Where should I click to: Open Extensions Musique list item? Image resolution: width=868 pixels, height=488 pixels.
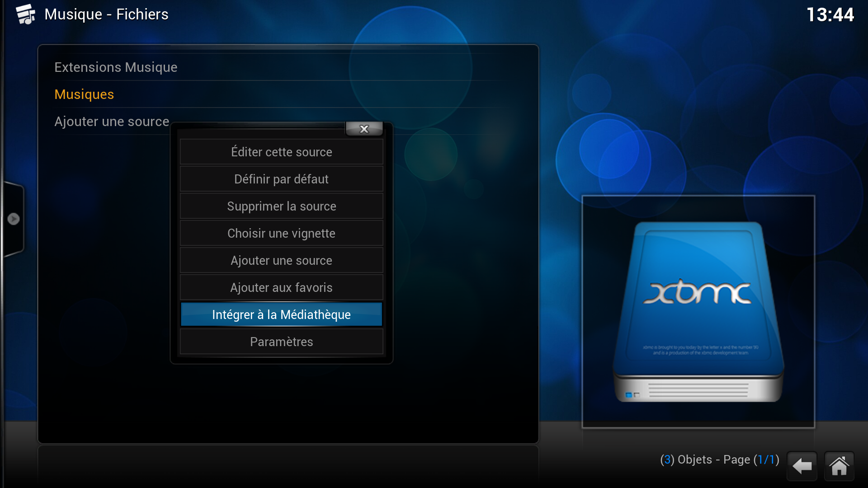tap(288, 67)
